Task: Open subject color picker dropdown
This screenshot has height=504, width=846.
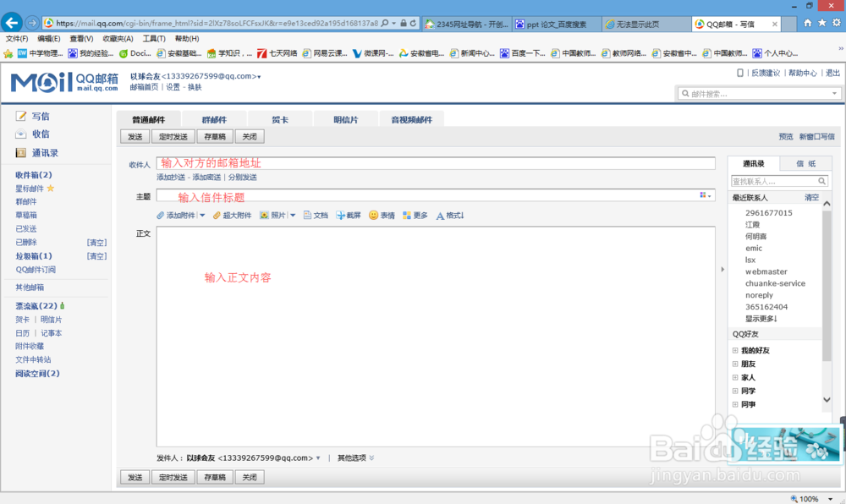Action: tap(706, 195)
